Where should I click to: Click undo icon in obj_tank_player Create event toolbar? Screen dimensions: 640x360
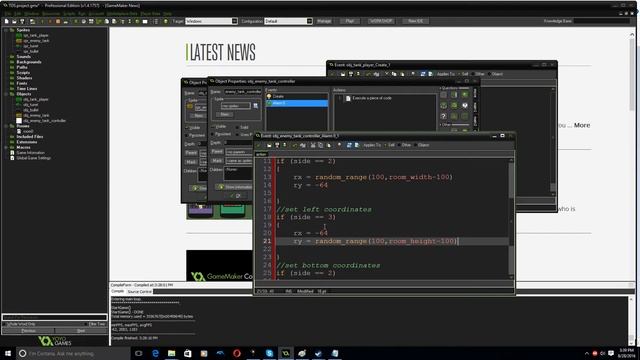368,74
